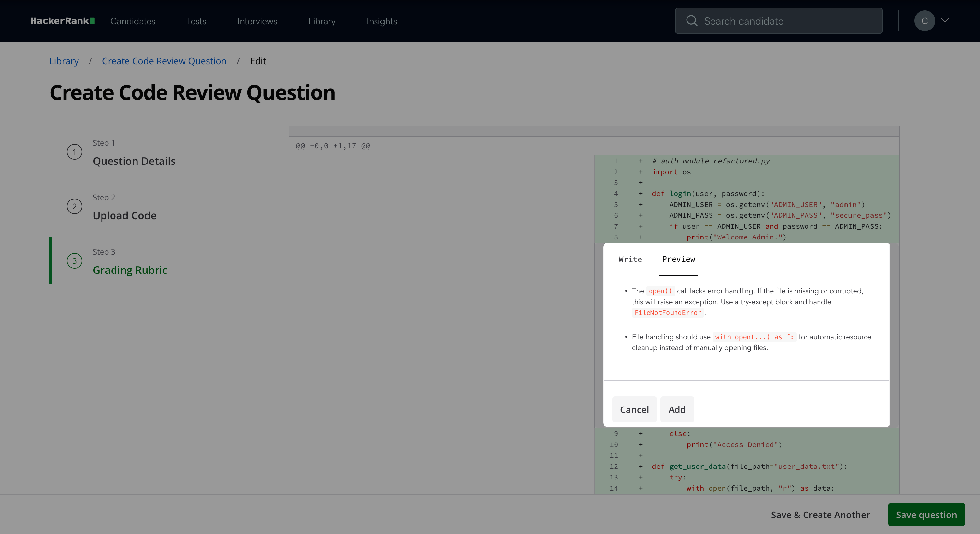Click the search magnifier icon
The width and height of the screenshot is (980, 534).
[x=692, y=21]
